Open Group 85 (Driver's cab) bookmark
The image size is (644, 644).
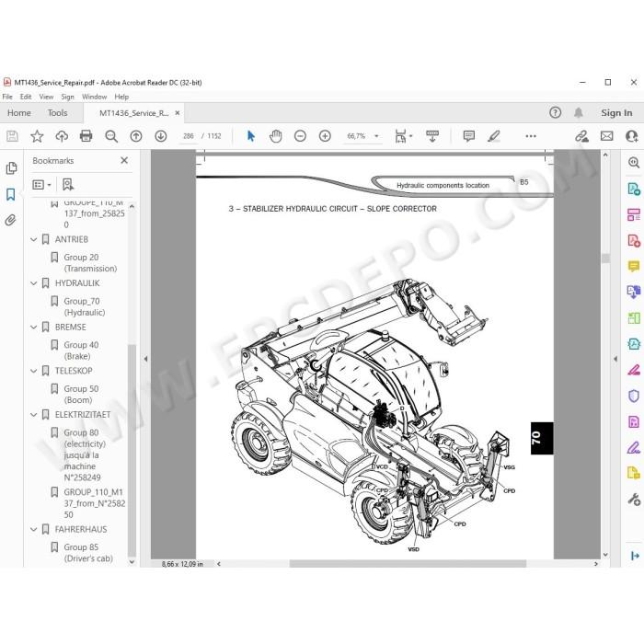point(88,553)
